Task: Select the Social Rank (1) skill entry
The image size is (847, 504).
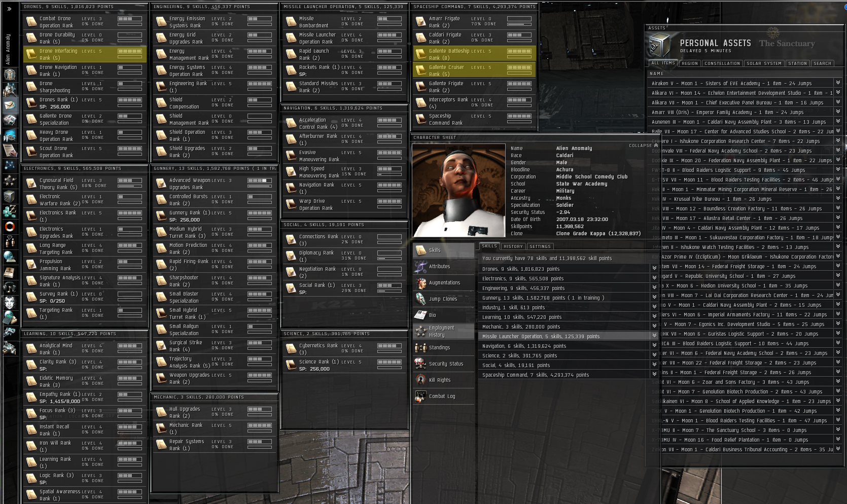Action: click(x=344, y=289)
